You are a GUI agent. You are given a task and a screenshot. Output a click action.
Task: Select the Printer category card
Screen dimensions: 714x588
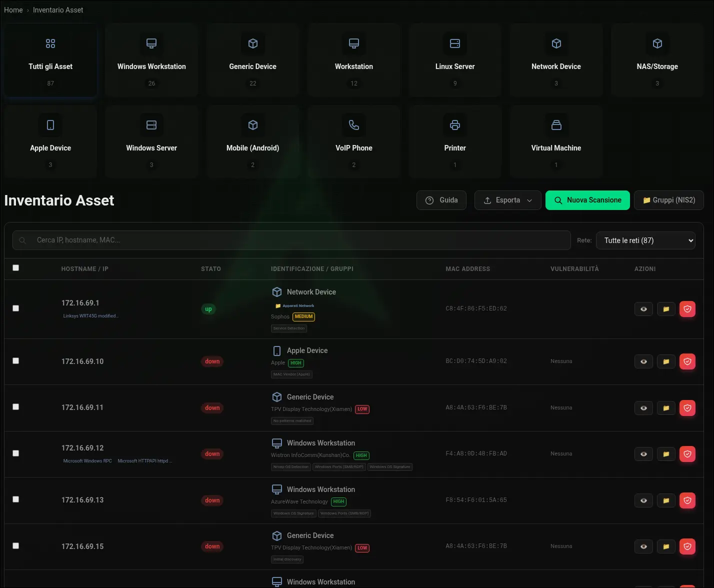coord(455,141)
